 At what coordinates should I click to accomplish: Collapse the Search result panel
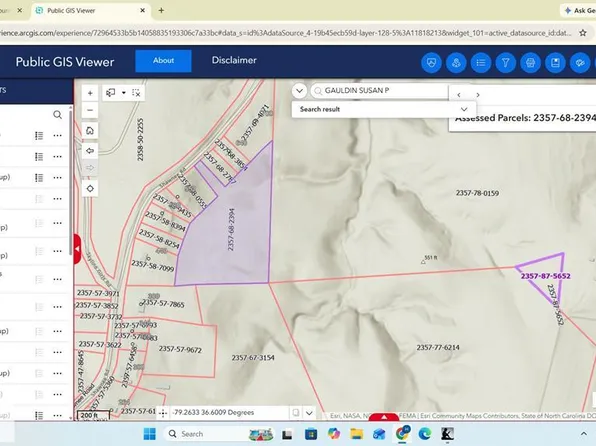464,109
